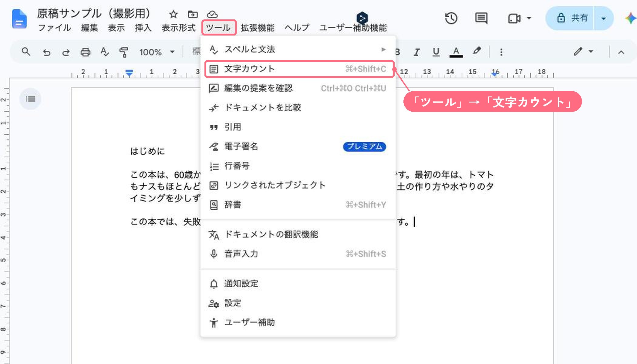The height and width of the screenshot is (364, 637).
Task: Click the search magnifier in the toolbar
Action: coord(26,52)
